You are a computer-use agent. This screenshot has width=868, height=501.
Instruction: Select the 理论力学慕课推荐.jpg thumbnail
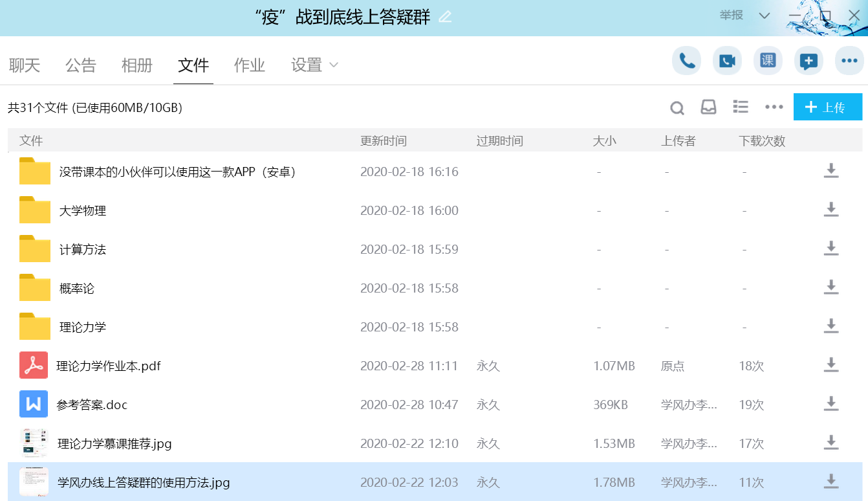pyautogui.click(x=34, y=443)
